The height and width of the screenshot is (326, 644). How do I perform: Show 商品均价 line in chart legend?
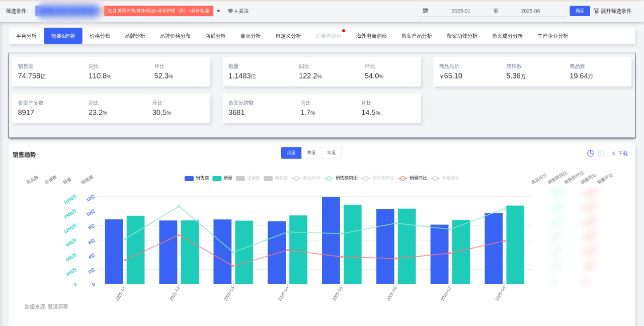pyautogui.click(x=297, y=178)
